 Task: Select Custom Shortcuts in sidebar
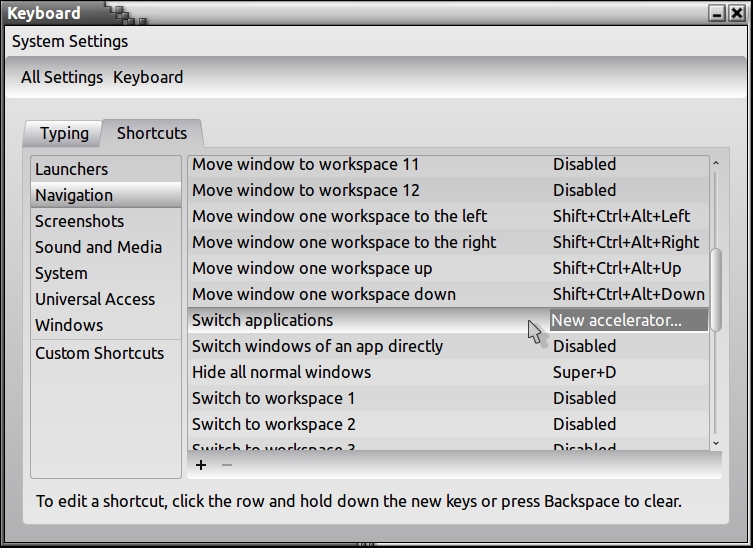click(99, 353)
